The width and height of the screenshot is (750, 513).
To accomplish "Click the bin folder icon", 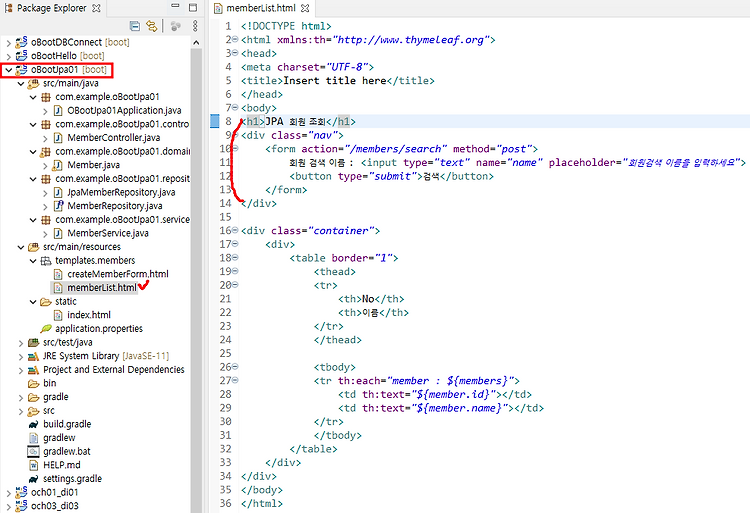I will click(33, 383).
